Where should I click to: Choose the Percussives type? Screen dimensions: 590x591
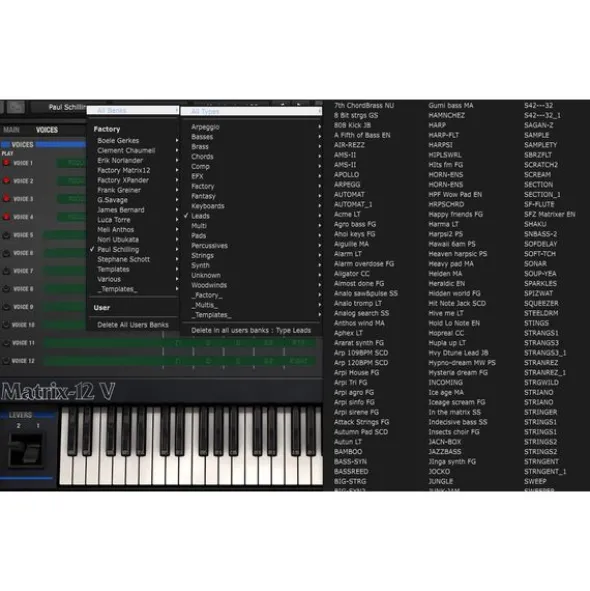pyautogui.click(x=251, y=246)
